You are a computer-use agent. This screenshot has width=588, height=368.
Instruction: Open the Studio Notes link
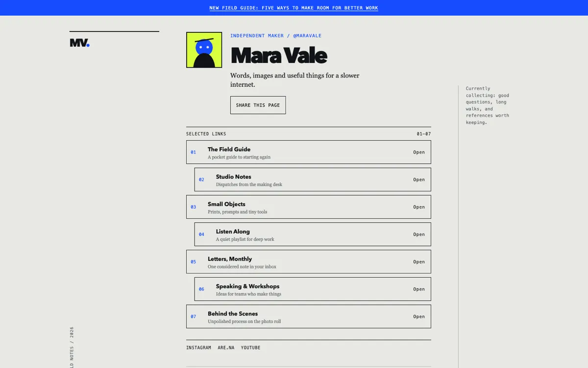[313, 180]
